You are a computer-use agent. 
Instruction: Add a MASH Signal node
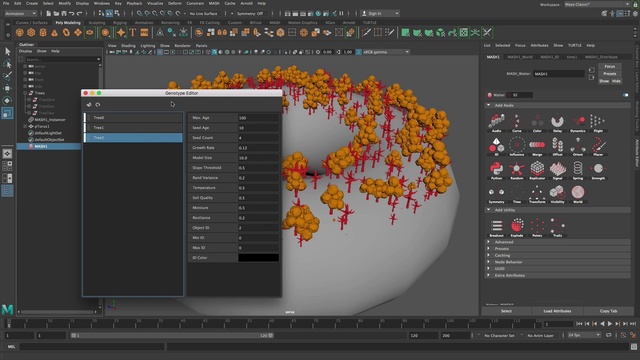pyautogui.click(x=558, y=171)
